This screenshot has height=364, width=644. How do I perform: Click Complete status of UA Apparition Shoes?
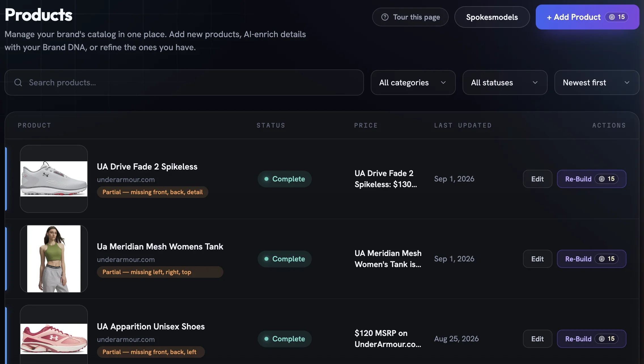(x=285, y=339)
